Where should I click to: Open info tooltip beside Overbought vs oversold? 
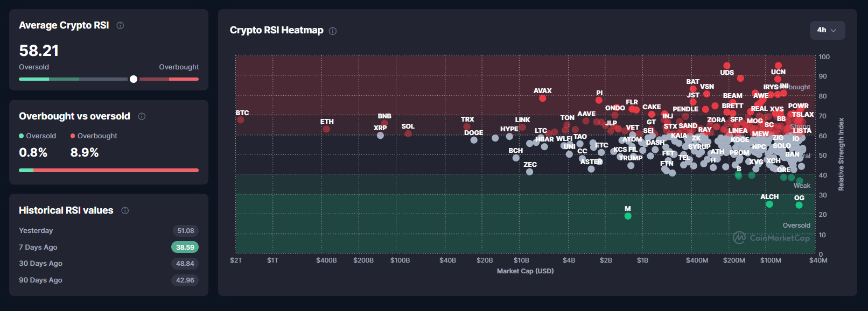coord(142,116)
